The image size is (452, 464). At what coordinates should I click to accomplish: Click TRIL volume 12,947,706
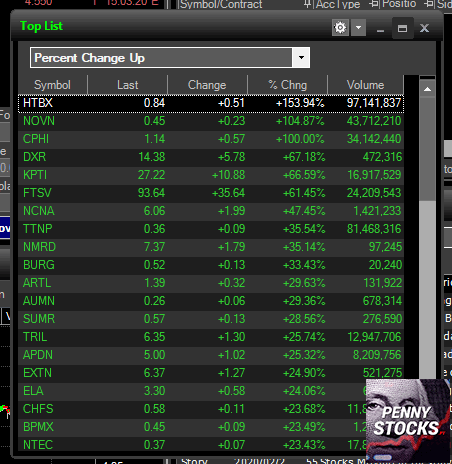tap(374, 337)
